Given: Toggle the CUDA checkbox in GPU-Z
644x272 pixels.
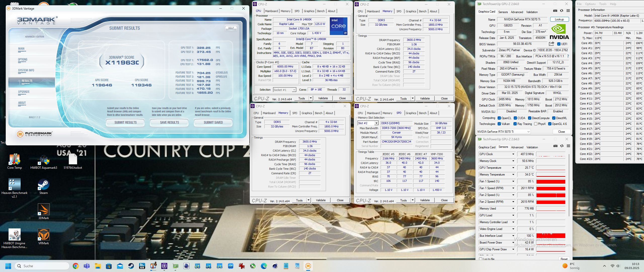Looking at the screenshot, I should (x=515, y=118).
